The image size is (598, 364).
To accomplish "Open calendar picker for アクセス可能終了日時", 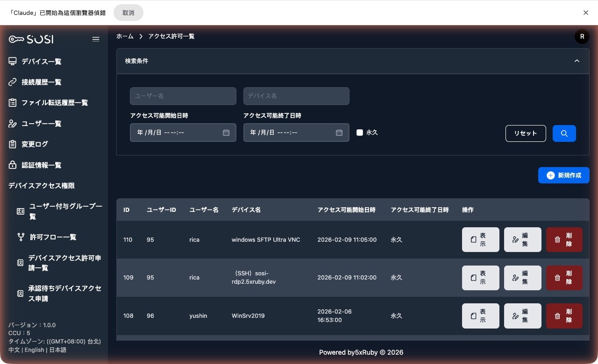I will (339, 133).
